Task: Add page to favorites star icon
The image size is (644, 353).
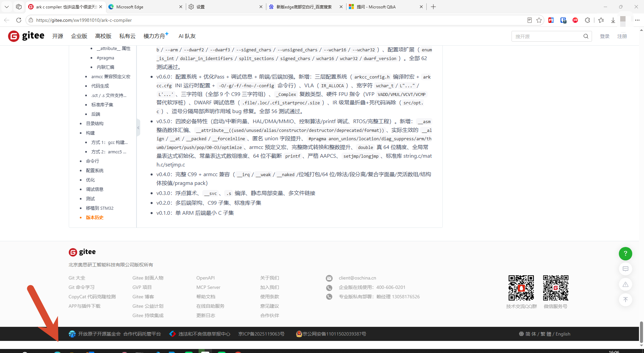Action: tap(539, 20)
